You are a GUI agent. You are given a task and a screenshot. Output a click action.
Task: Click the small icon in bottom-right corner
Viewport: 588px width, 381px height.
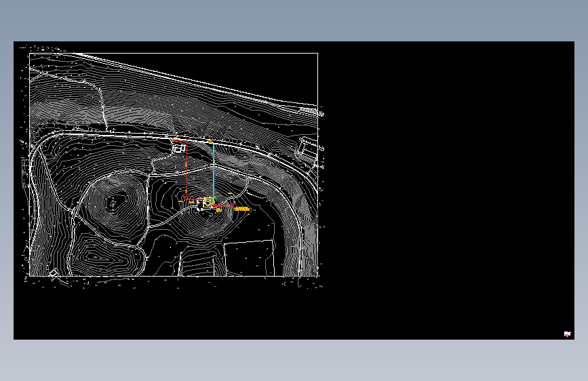coord(568,334)
